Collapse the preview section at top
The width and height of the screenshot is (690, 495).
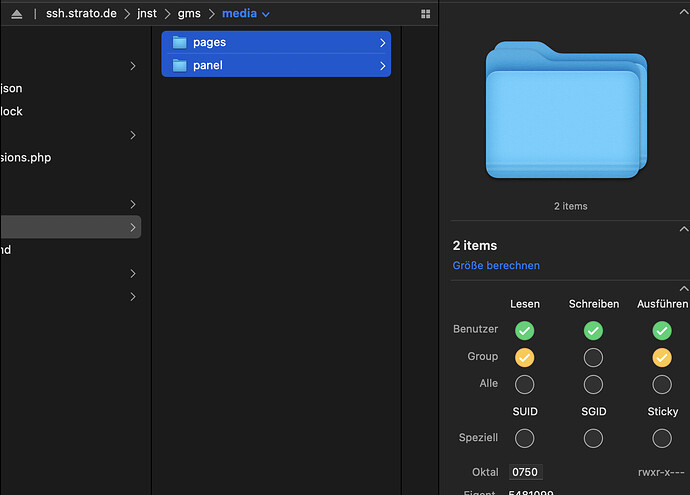click(x=684, y=12)
